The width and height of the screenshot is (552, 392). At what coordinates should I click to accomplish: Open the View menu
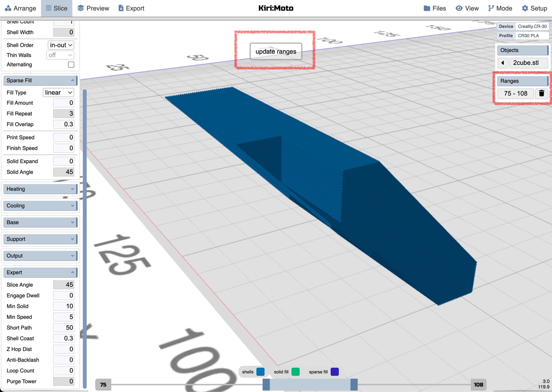(467, 8)
